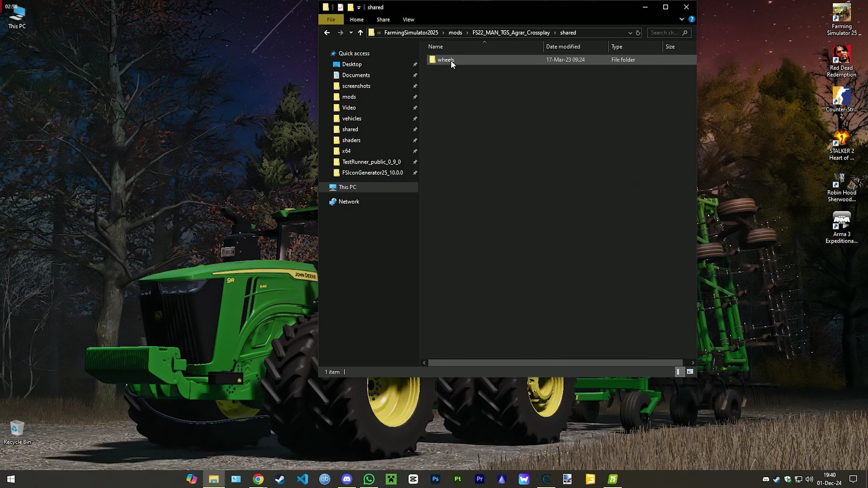868x488 pixels.
Task: Switch to details view layout
Action: click(x=679, y=371)
